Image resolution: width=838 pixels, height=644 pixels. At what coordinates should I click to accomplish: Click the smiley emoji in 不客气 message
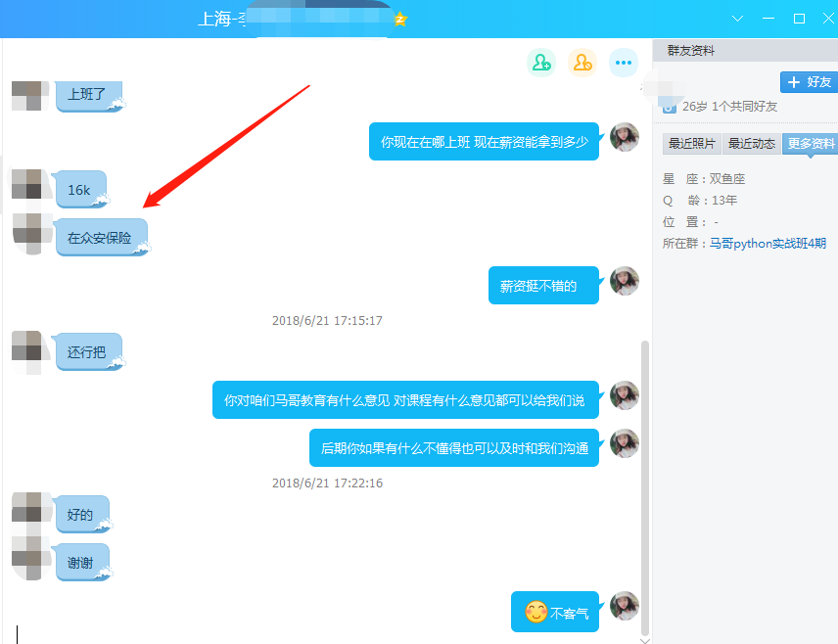point(535,613)
